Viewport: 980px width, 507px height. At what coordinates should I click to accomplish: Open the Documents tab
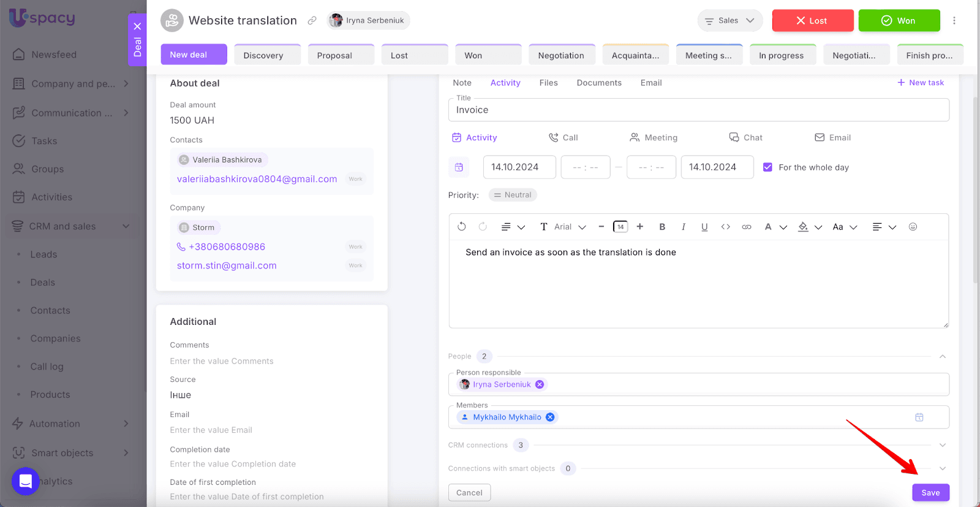598,83
